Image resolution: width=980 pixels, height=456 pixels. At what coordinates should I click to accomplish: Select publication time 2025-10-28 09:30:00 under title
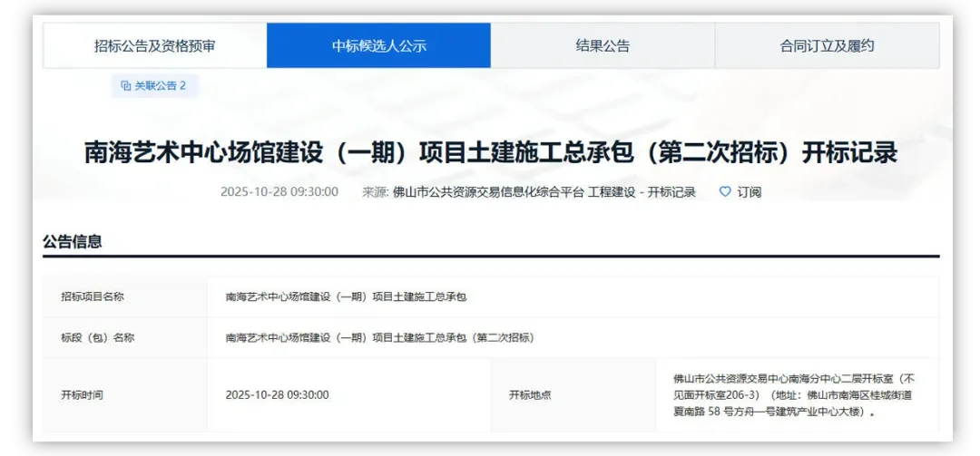[279, 192]
